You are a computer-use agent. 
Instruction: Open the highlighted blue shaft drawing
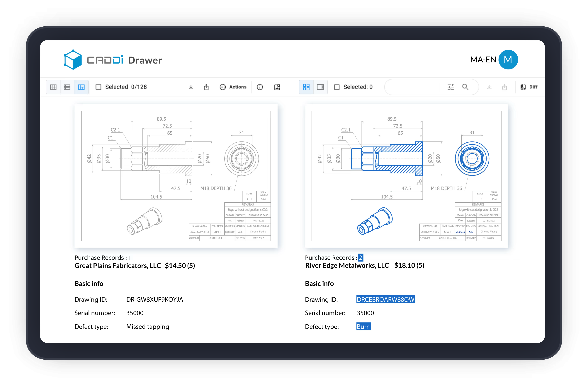(406, 176)
